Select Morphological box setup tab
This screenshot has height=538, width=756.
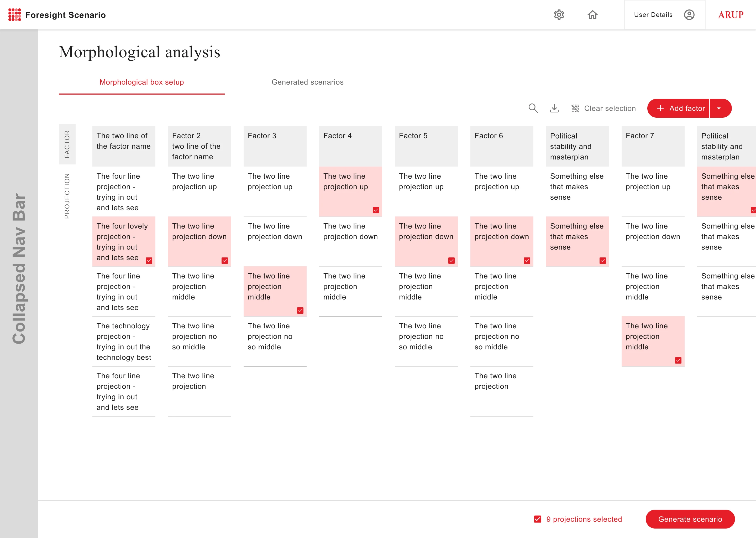tap(141, 82)
